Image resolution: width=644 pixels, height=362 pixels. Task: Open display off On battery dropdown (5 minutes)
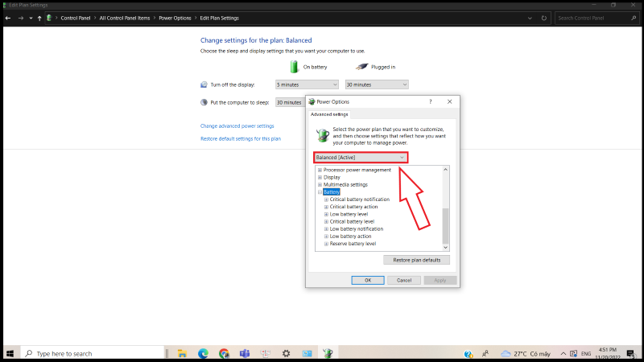tap(307, 84)
